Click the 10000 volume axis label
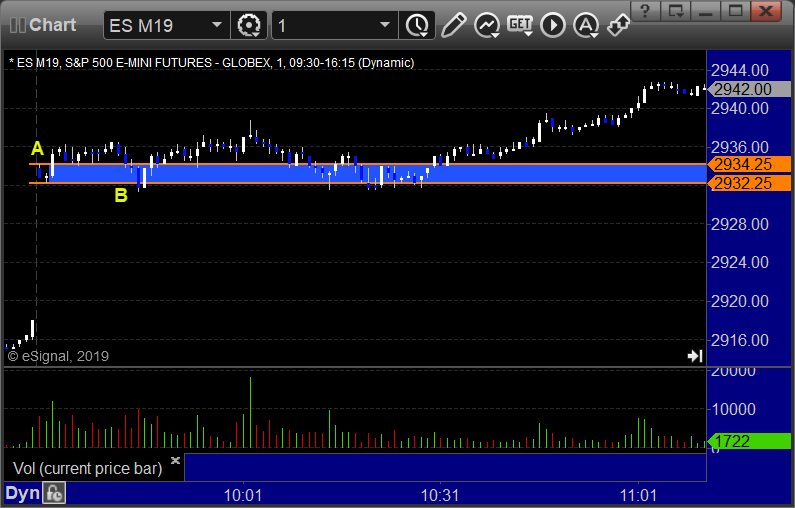Image resolution: width=795 pixels, height=508 pixels. pyautogui.click(x=734, y=409)
